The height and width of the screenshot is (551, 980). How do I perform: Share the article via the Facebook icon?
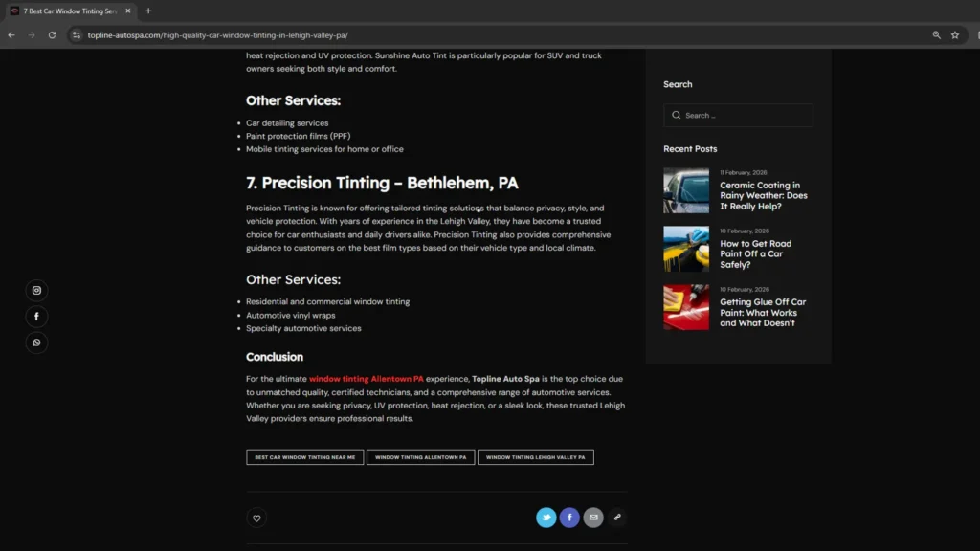pos(569,517)
